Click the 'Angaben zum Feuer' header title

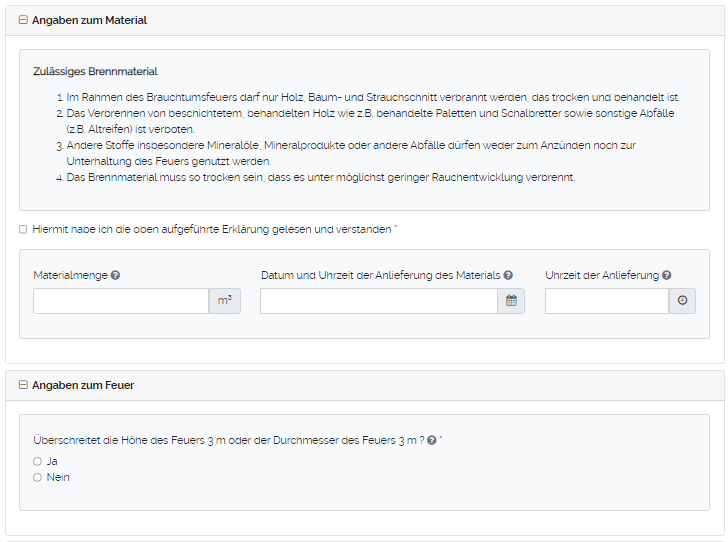pyautogui.click(x=83, y=385)
